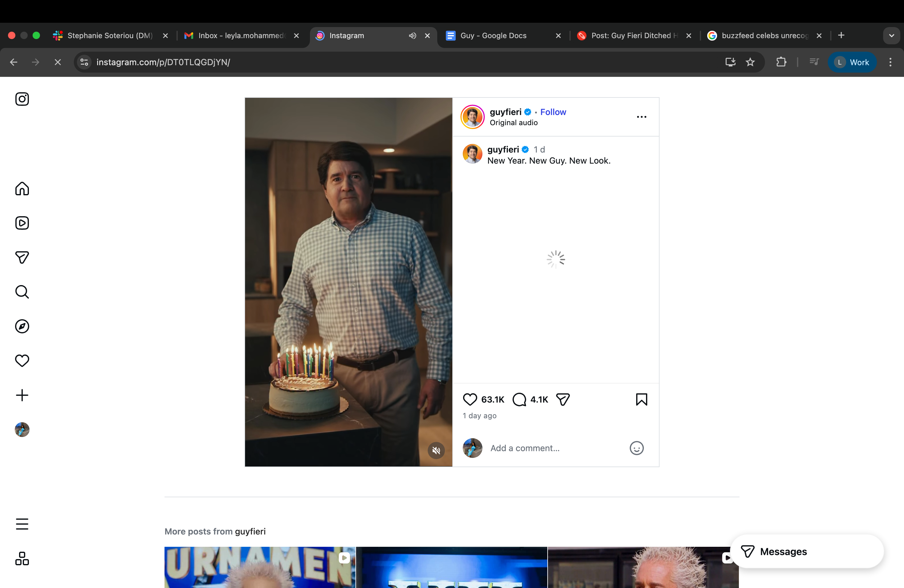Open the Work profile menu

[x=852, y=62]
